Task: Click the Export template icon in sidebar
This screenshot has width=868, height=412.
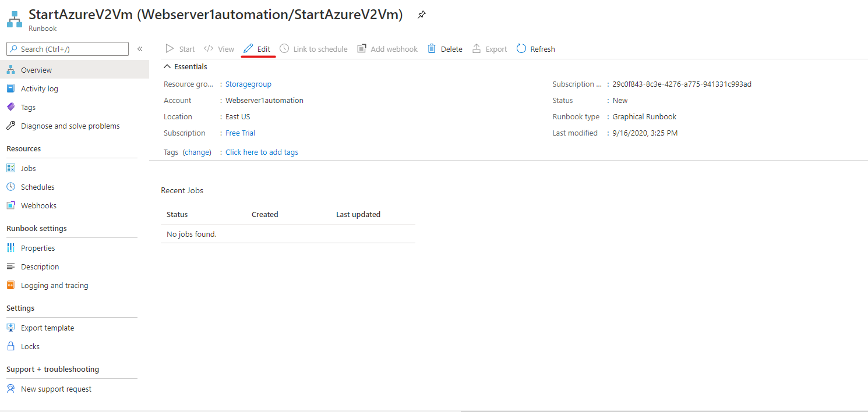Action: [10, 328]
